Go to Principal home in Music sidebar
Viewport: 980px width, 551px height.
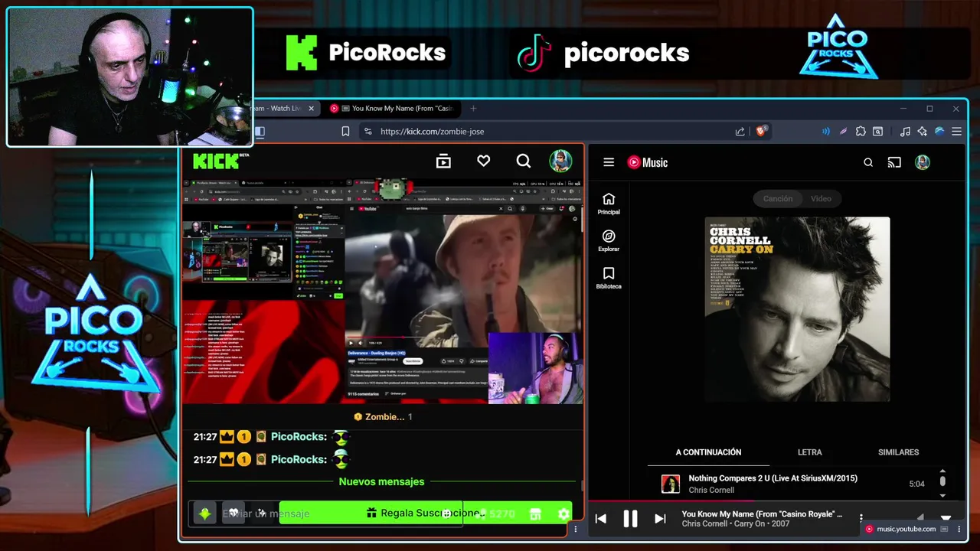(x=609, y=204)
